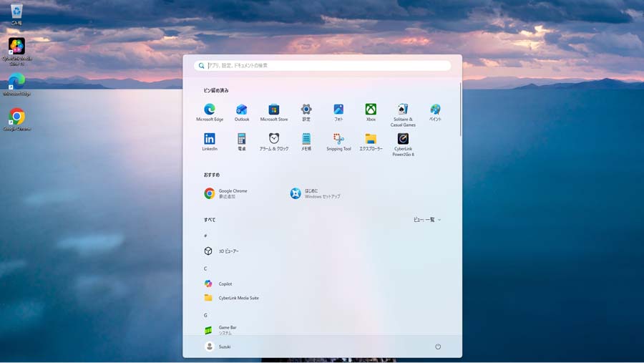The width and height of the screenshot is (644, 363).
Task: Launch Outlook from pinned apps
Action: pos(242,112)
